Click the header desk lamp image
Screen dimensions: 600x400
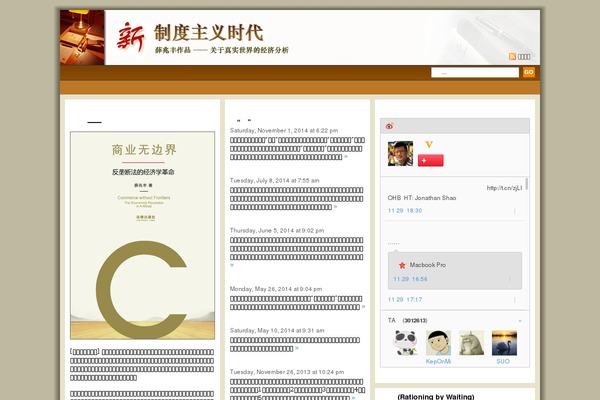[x=82, y=38]
